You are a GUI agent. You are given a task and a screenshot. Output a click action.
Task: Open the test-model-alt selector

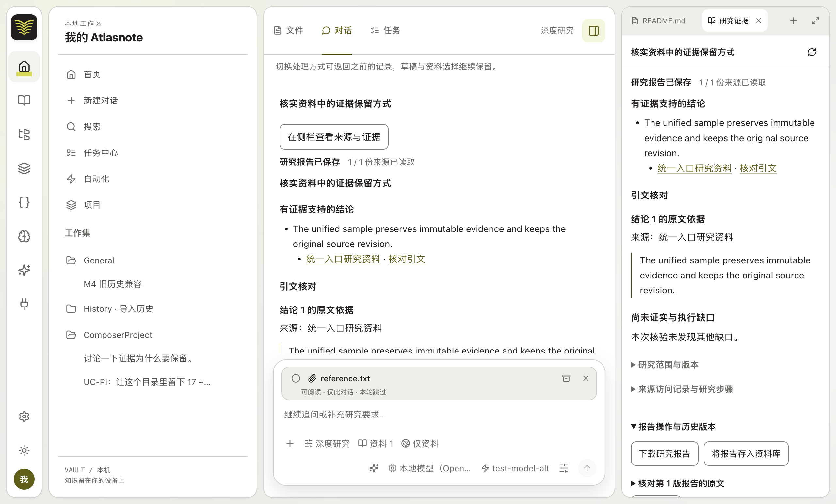515,468
